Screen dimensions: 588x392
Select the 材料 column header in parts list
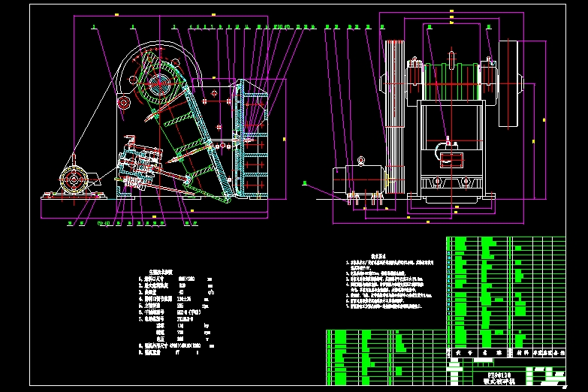click(523, 353)
